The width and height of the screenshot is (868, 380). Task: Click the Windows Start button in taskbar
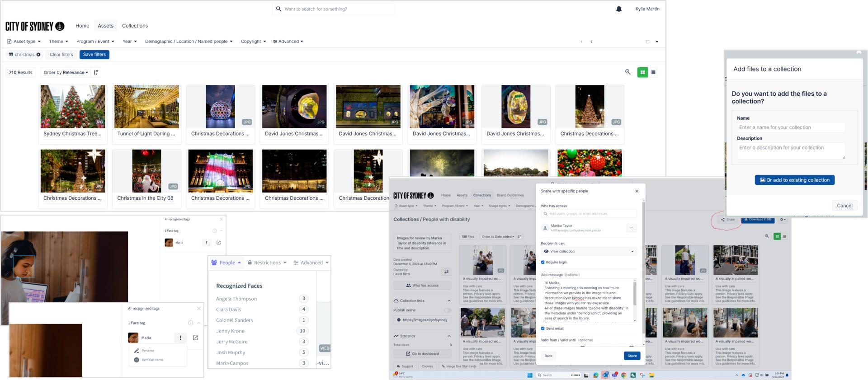(x=530, y=375)
